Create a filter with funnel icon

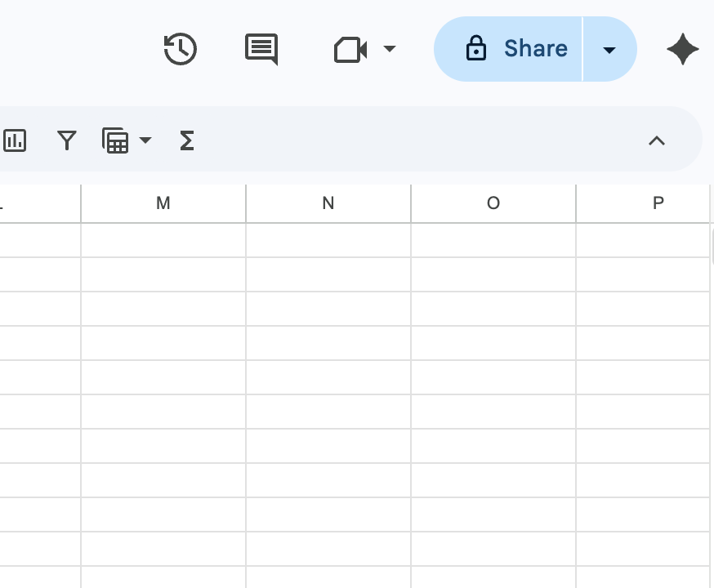click(67, 140)
